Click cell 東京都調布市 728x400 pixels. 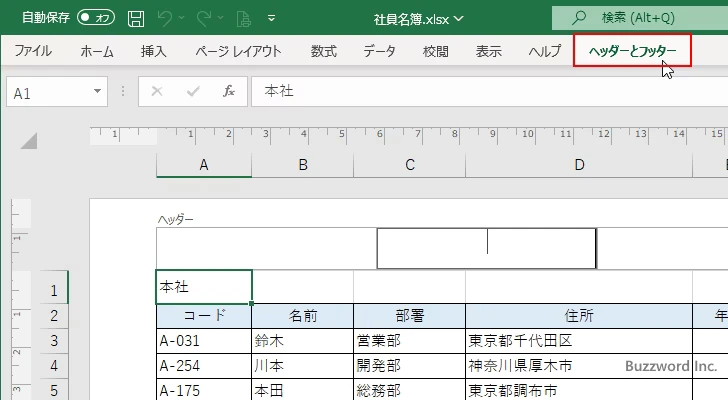579,390
